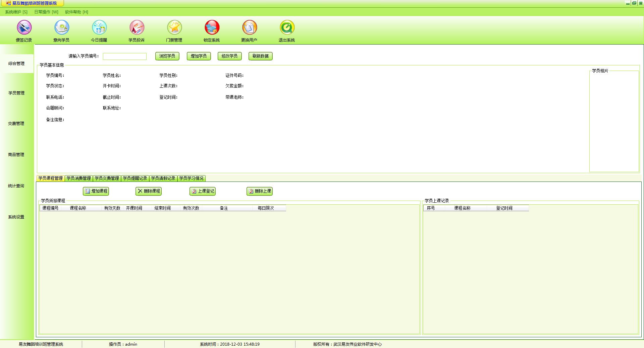This screenshot has width=644, height=348.
Task: Open the 系统维护 [S] menu
Action: coord(16,12)
